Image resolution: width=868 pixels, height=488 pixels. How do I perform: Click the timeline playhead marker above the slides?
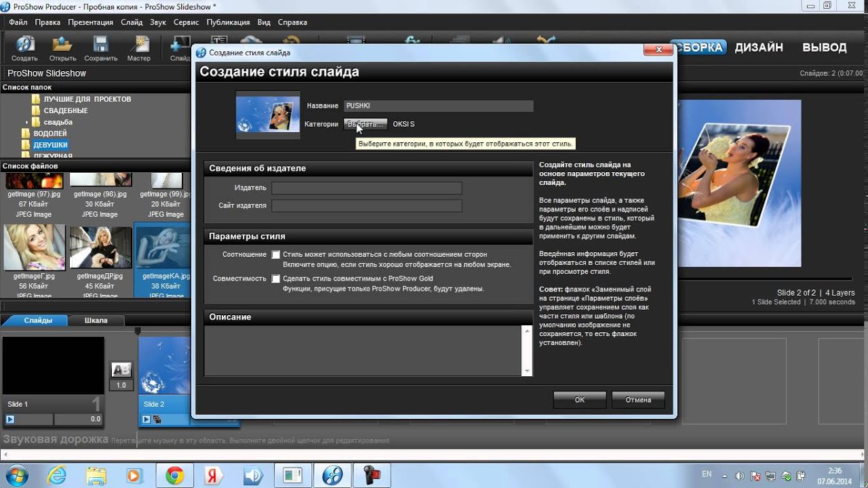(138, 331)
